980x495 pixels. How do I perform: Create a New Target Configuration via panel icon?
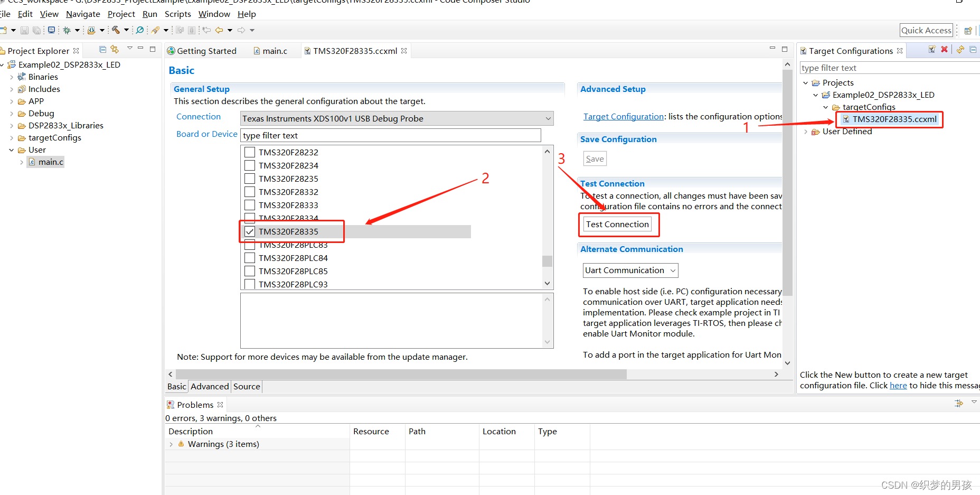click(931, 49)
